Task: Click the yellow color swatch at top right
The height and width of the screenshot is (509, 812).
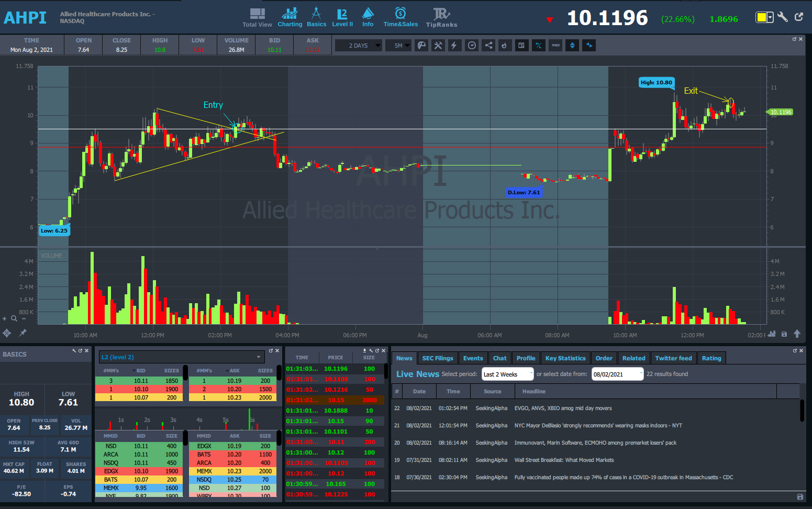Action: tap(762, 18)
